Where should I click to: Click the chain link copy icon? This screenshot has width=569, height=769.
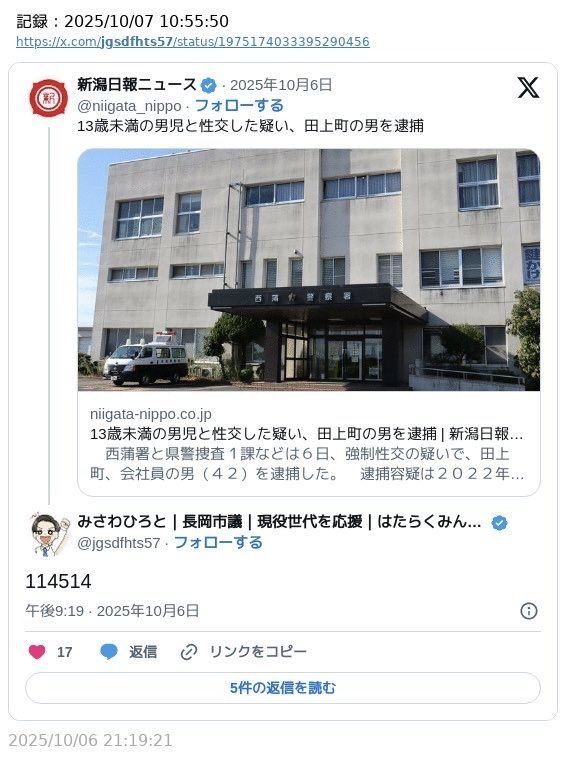point(189,652)
